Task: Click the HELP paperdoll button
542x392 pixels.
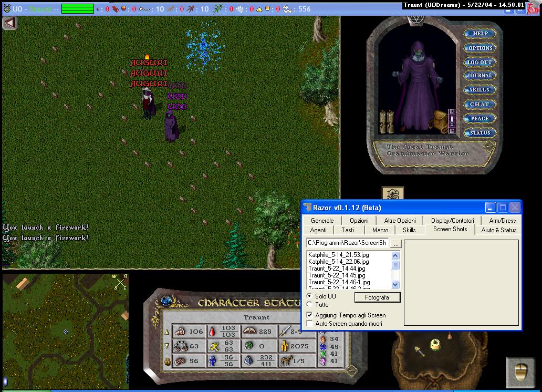Action: click(x=480, y=33)
